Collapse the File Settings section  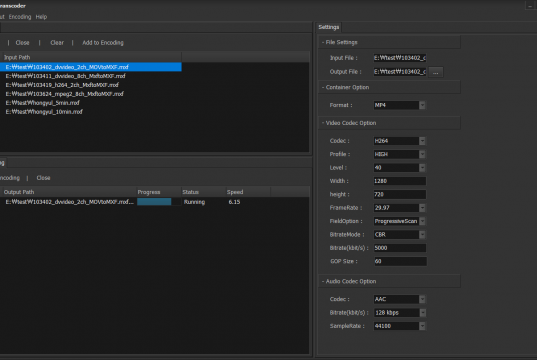(389, 42)
